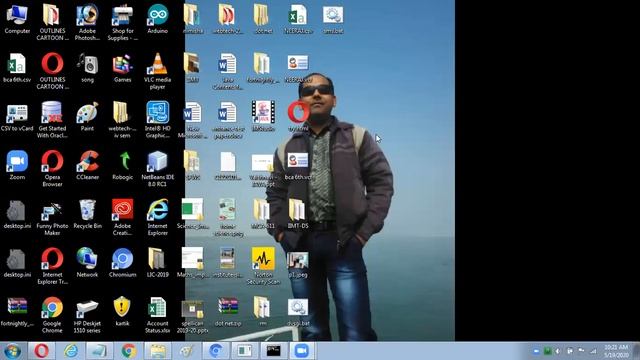Open the system tray clock
The image size is (640, 360).
tap(617, 351)
